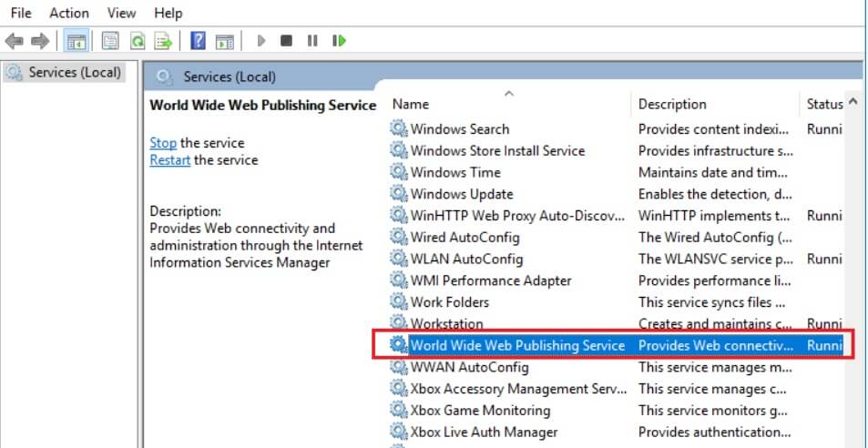Click the gear icon beside Windows Update
This screenshot has height=448, width=868.
(399, 193)
